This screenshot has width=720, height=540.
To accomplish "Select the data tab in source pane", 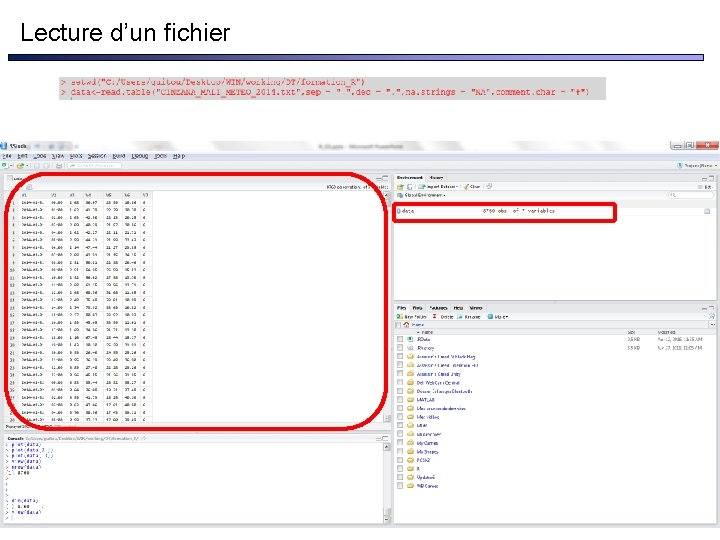I will click(15, 178).
